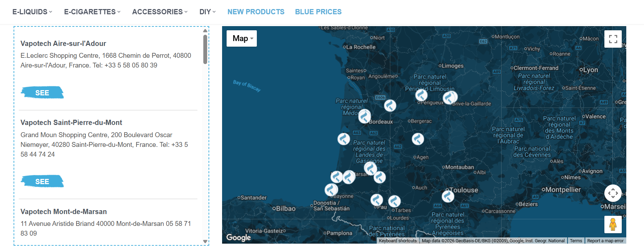
Task: Click the map camera pan control
Action: coord(613,193)
